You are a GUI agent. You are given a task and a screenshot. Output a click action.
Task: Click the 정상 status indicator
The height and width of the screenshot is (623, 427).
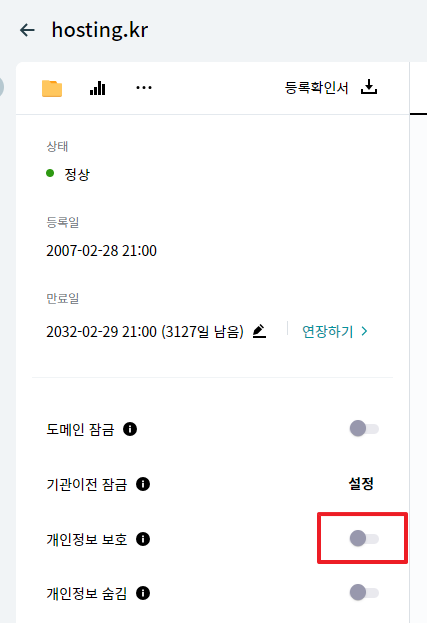(68, 174)
